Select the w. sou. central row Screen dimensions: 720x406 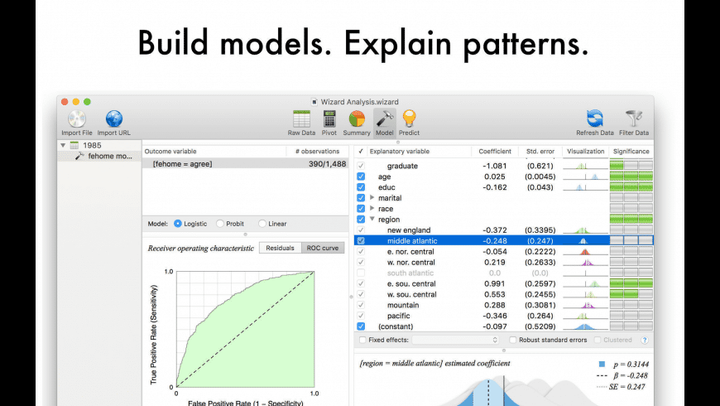point(504,294)
